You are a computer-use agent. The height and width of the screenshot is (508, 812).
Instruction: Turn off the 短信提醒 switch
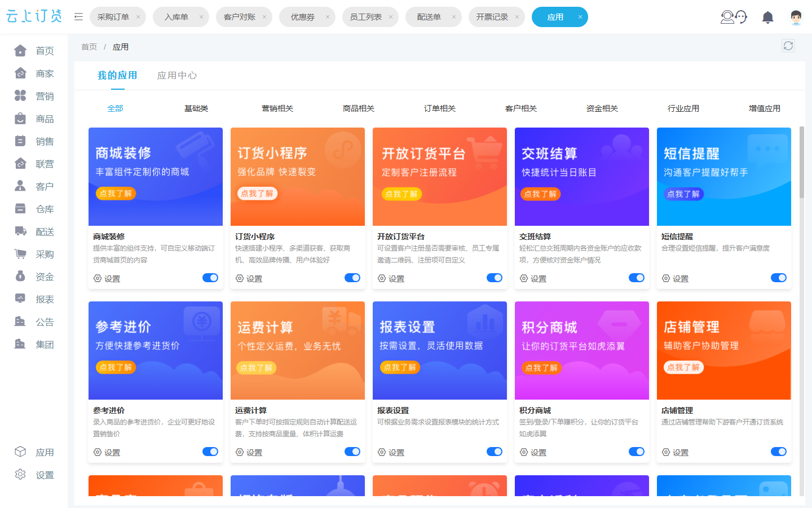click(779, 278)
